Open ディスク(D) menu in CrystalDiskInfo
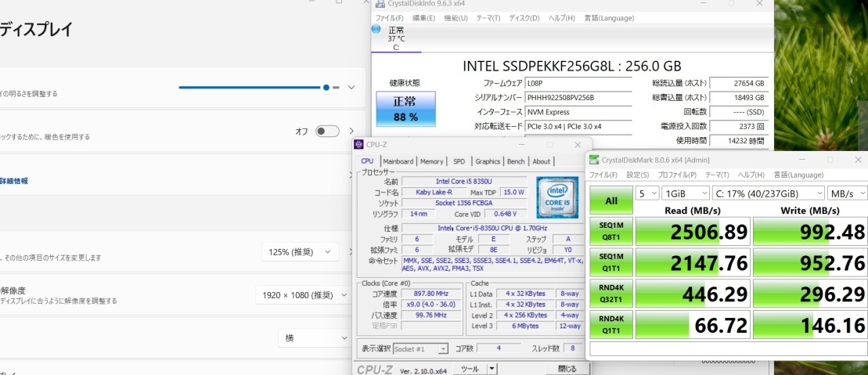 [x=524, y=18]
